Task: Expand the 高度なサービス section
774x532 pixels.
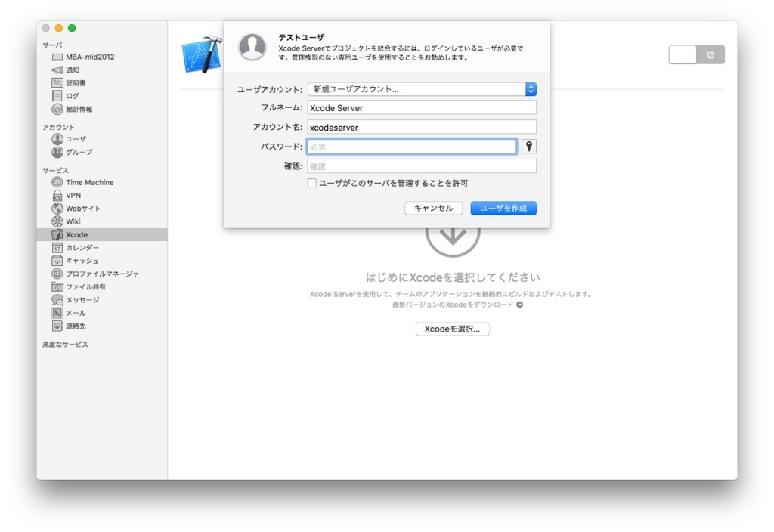Action: [x=65, y=345]
